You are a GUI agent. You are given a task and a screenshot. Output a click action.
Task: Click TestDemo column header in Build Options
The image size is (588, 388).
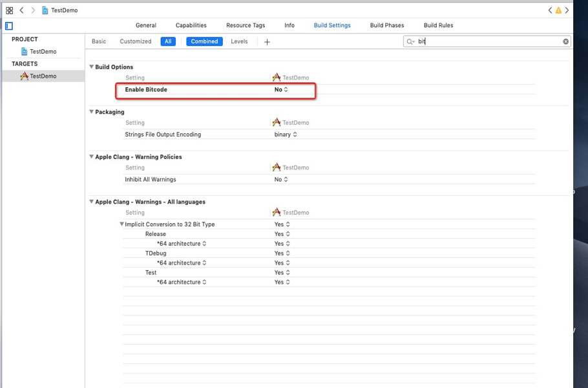(x=291, y=78)
